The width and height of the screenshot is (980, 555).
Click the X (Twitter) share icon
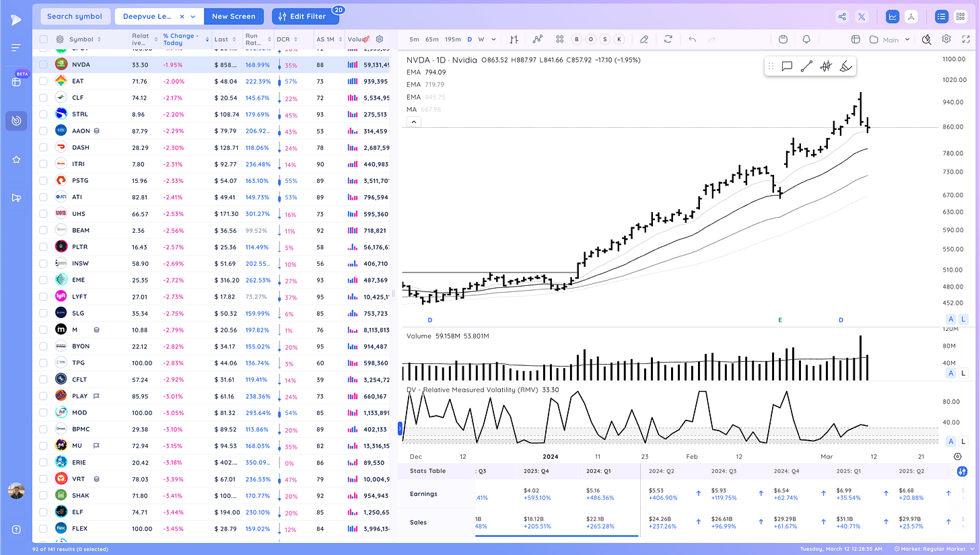(862, 16)
